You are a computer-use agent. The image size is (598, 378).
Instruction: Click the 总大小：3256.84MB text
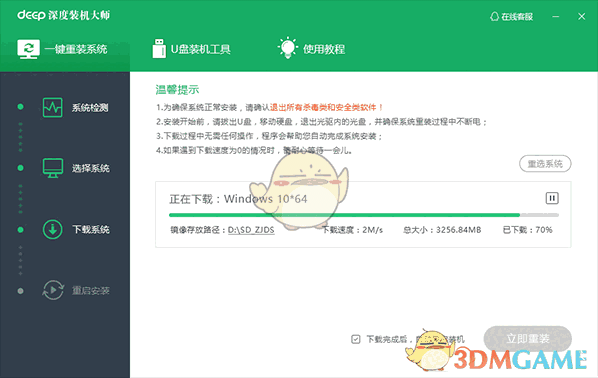442,230
